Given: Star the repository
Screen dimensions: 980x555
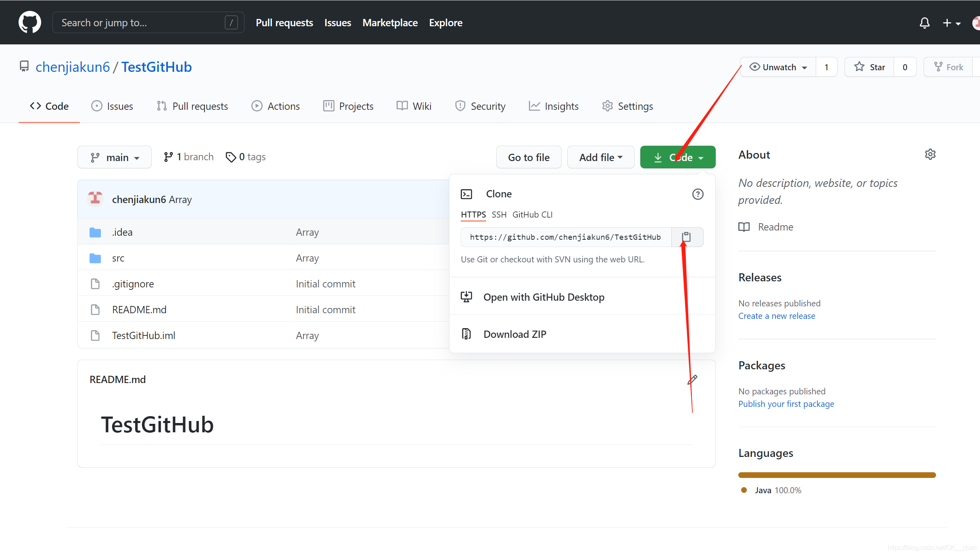Looking at the screenshot, I should pos(869,67).
